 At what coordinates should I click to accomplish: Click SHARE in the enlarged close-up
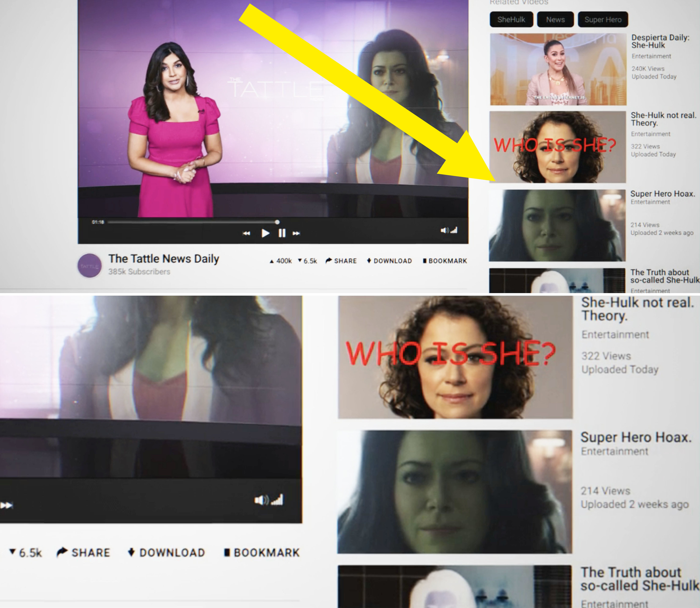(x=83, y=552)
